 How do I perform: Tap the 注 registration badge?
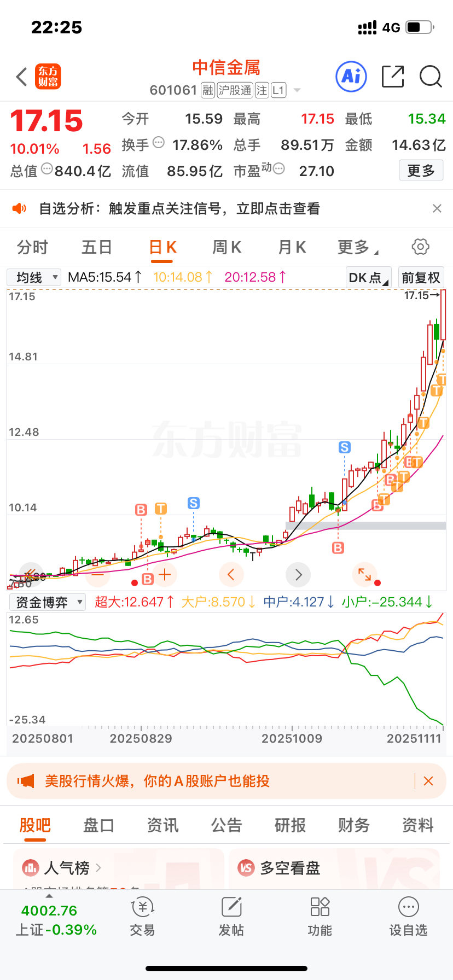pyautogui.click(x=262, y=90)
